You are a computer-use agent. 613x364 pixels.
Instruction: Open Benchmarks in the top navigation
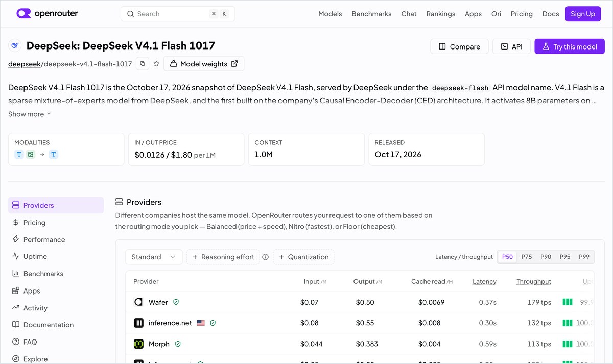click(x=371, y=14)
